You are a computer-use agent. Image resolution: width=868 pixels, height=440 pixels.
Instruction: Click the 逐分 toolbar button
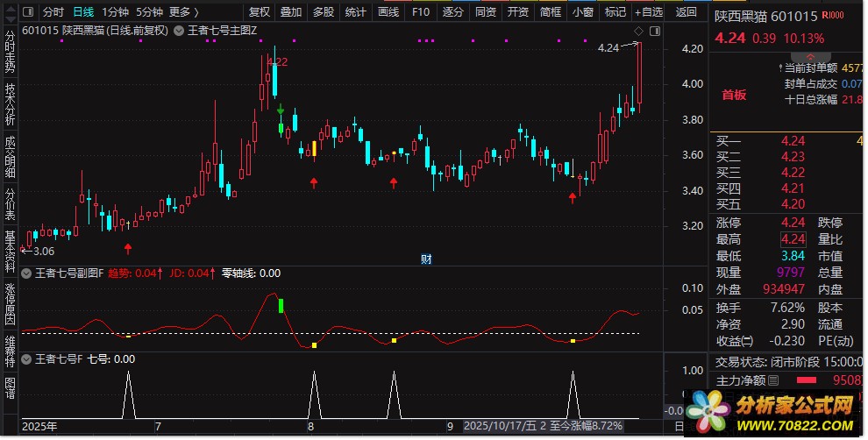tap(452, 11)
